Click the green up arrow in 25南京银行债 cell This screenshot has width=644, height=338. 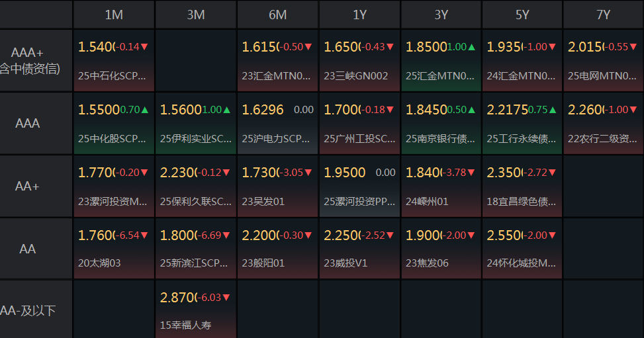tap(471, 110)
